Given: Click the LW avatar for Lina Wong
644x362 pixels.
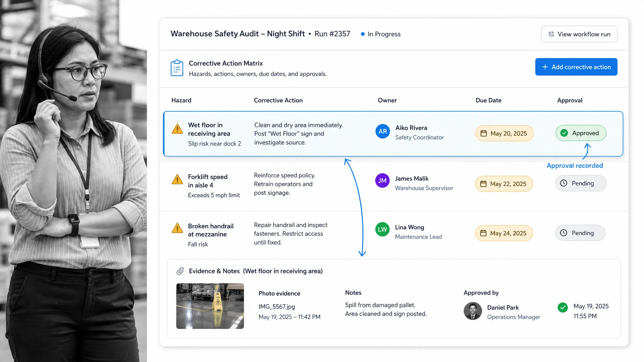Looking at the screenshot, I should (x=382, y=229).
